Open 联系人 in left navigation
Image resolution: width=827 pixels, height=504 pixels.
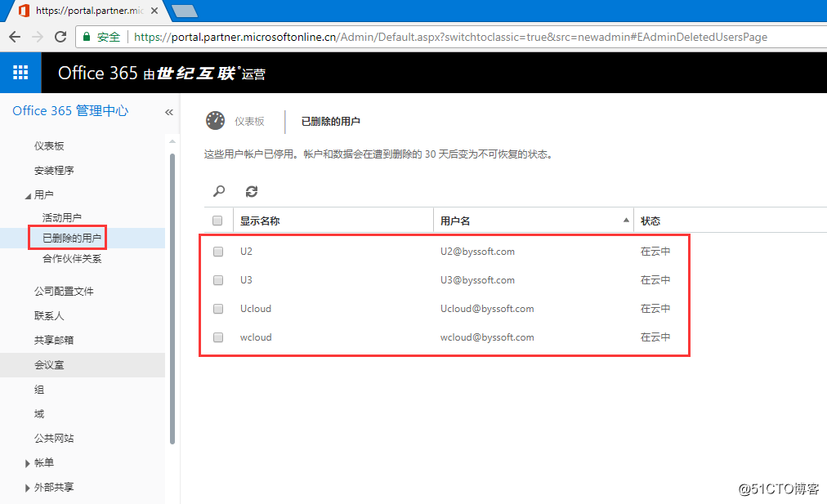tap(49, 316)
